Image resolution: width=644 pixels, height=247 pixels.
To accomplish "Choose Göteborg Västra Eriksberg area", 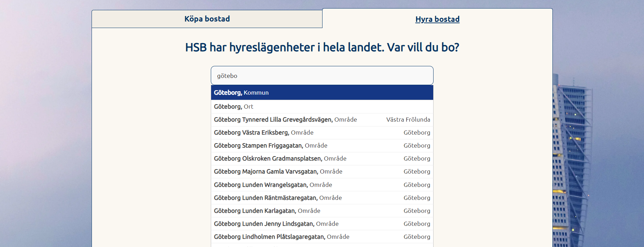I will [x=322, y=133].
